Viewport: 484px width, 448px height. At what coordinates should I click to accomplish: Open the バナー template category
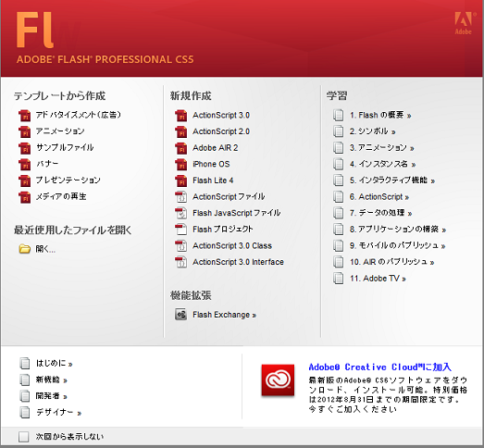(47, 164)
